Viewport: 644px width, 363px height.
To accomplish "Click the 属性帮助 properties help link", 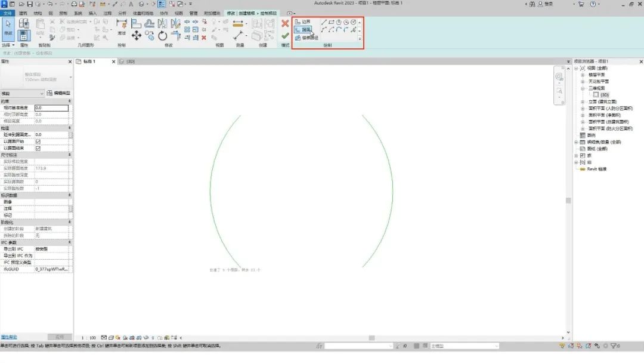I will click(x=9, y=337).
